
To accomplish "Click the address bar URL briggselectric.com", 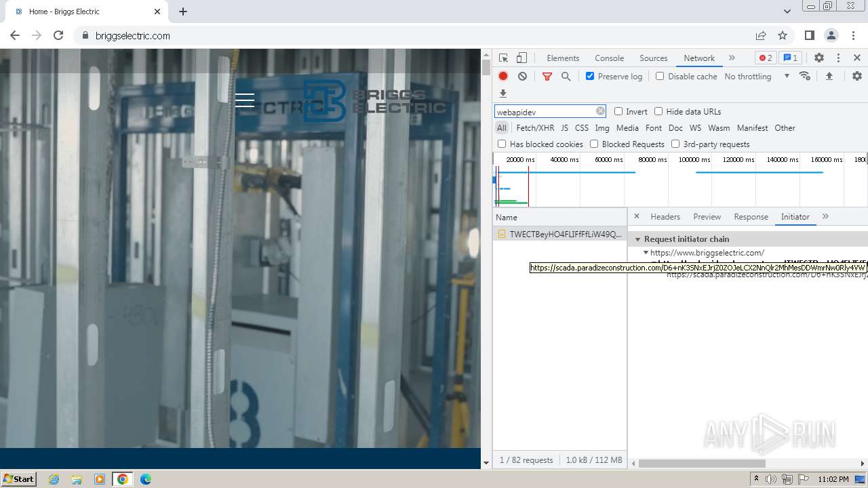I will click(133, 35).
